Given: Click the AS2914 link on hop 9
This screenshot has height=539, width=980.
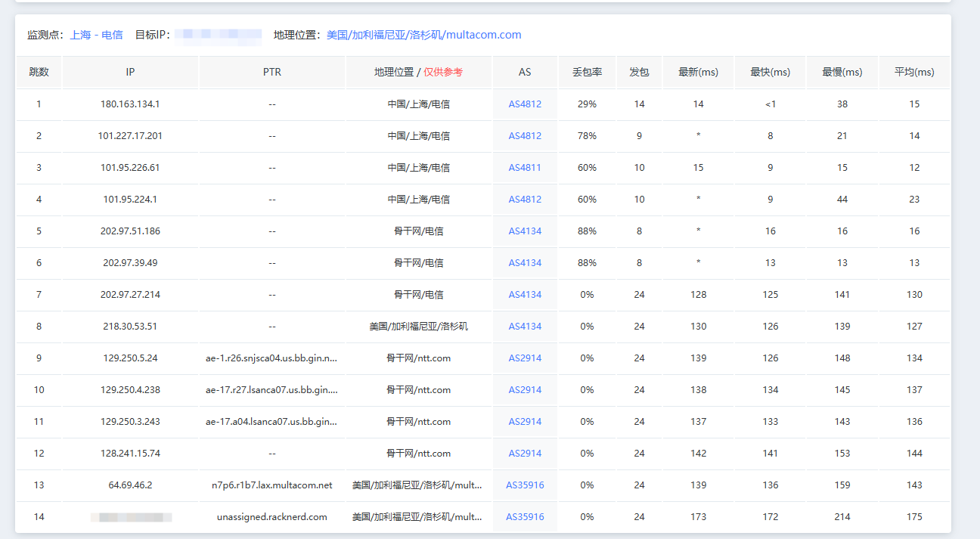Looking at the screenshot, I should tap(525, 358).
